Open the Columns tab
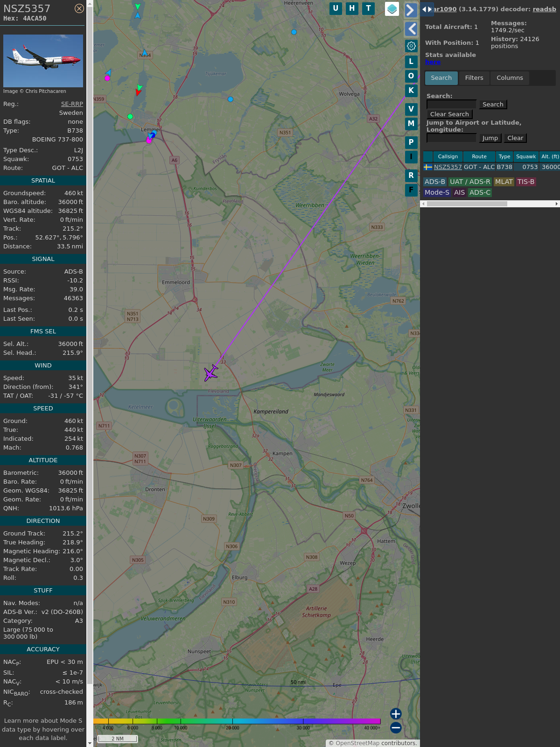Viewport: 560px width, 747px height. 510,78
